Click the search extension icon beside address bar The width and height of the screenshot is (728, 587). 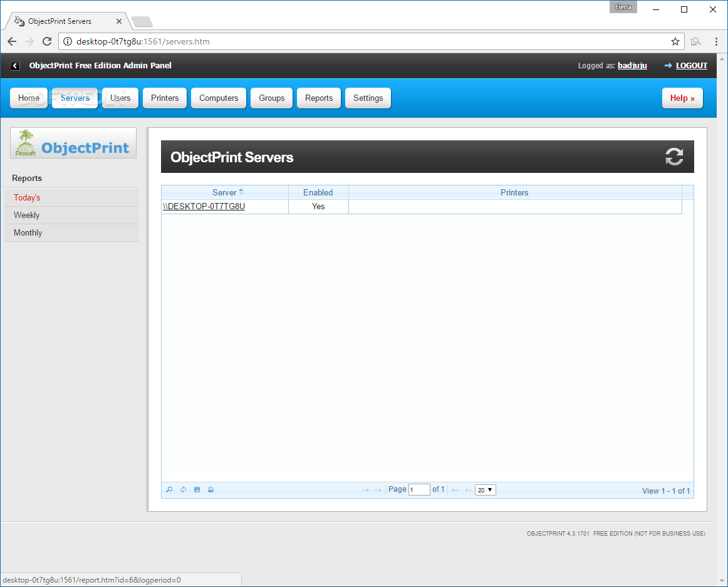[x=695, y=41]
